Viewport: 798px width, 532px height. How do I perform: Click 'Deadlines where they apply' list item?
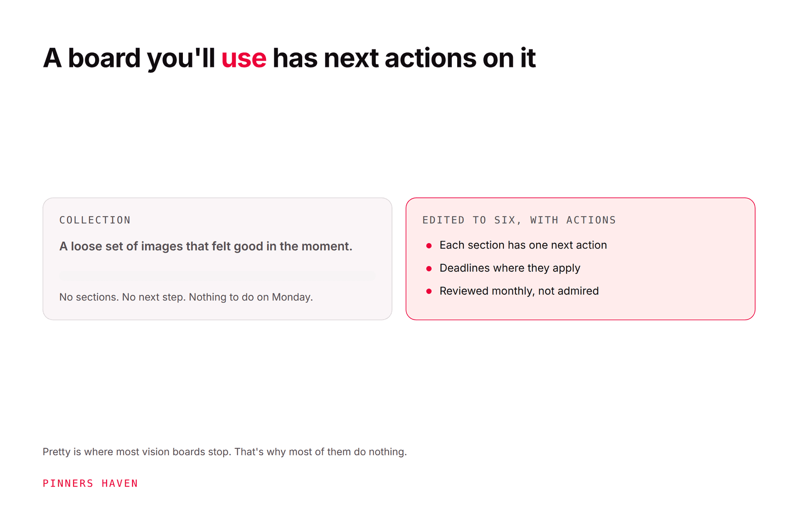(510, 268)
